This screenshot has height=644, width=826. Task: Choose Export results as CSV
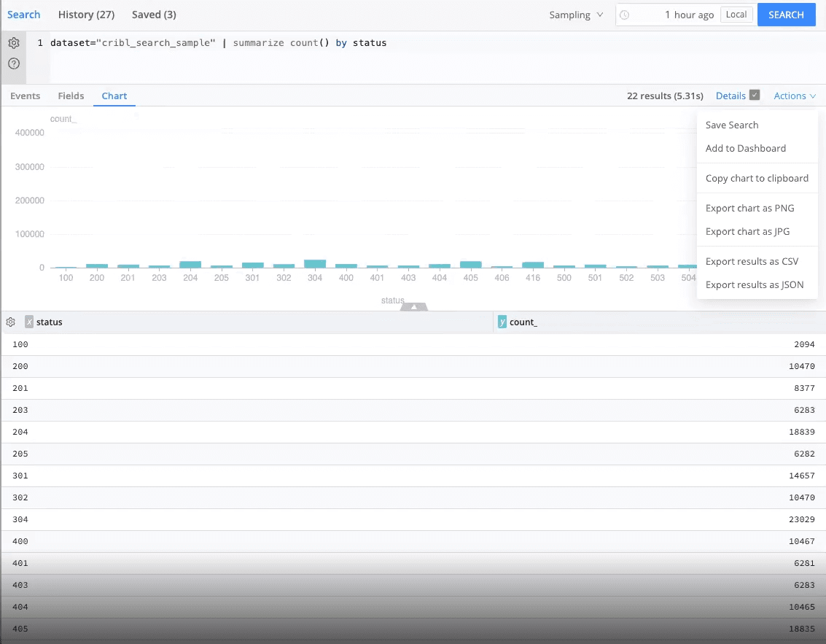click(752, 261)
